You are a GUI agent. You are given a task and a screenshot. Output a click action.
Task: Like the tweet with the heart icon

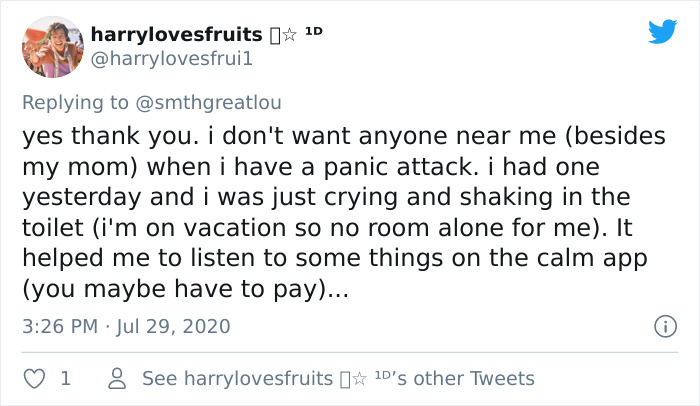[x=36, y=379]
